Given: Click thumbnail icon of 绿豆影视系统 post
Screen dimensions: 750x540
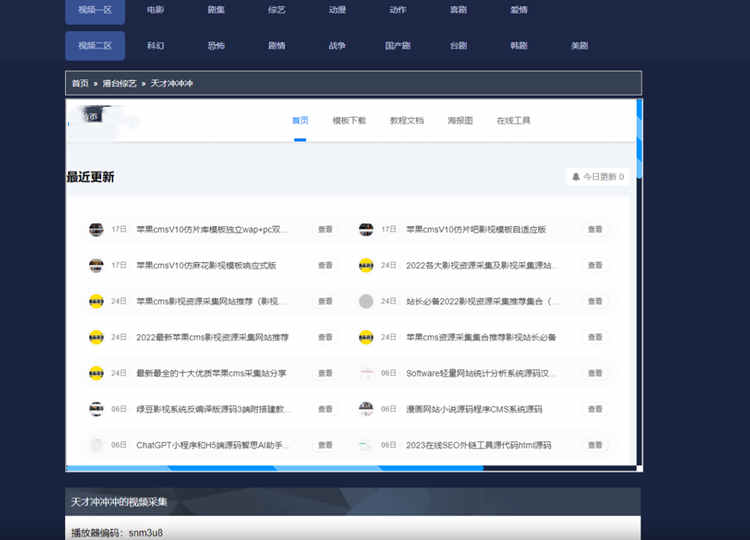Looking at the screenshot, I should coord(96,409).
